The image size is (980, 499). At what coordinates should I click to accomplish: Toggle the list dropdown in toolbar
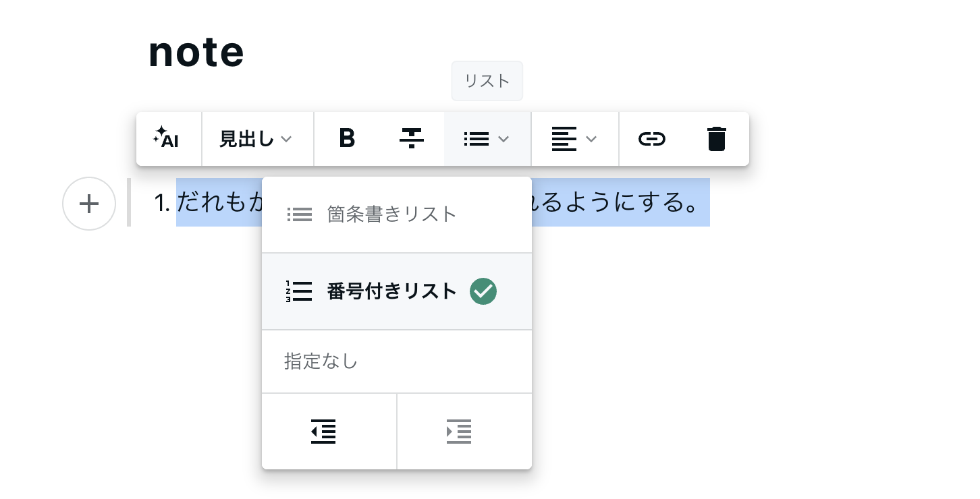(x=487, y=139)
